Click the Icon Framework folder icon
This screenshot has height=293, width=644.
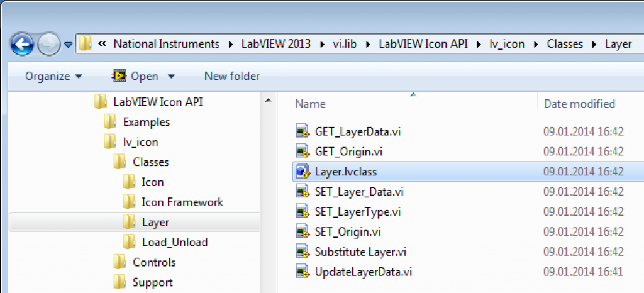[x=129, y=202]
